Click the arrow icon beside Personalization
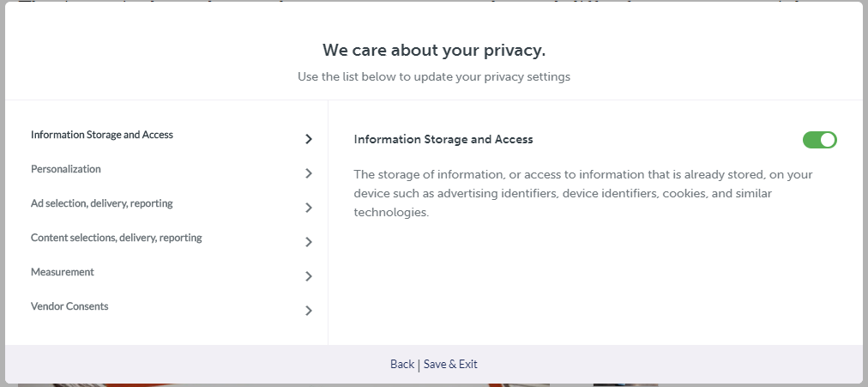Viewport: 868px width, 387px height. tap(309, 173)
